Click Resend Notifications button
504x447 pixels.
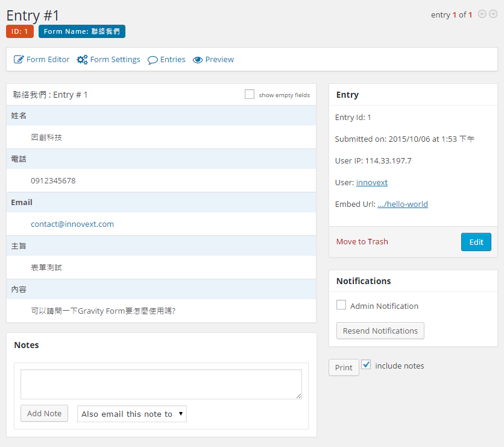(x=380, y=331)
